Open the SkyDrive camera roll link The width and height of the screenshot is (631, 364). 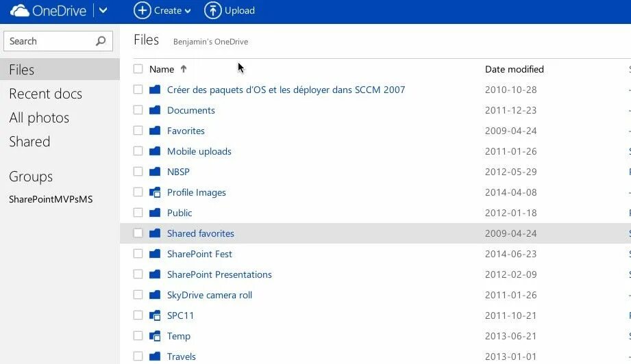pyautogui.click(x=210, y=296)
